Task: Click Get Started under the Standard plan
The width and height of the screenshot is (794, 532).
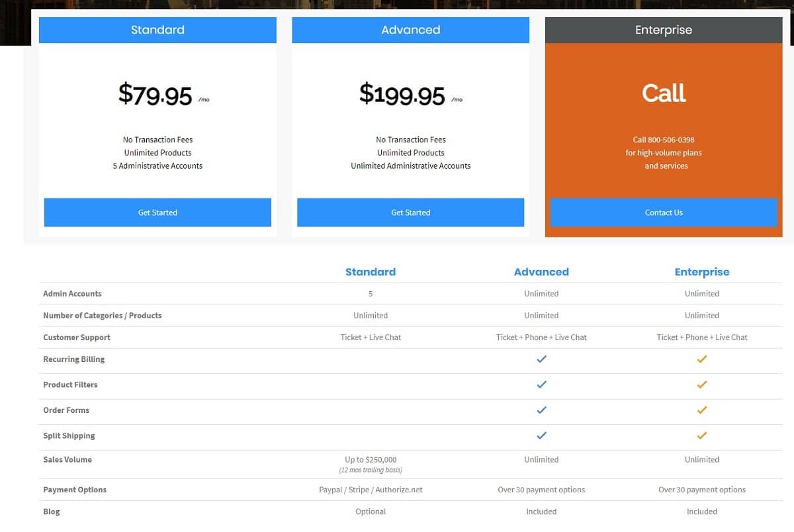Action: pyautogui.click(x=157, y=212)
